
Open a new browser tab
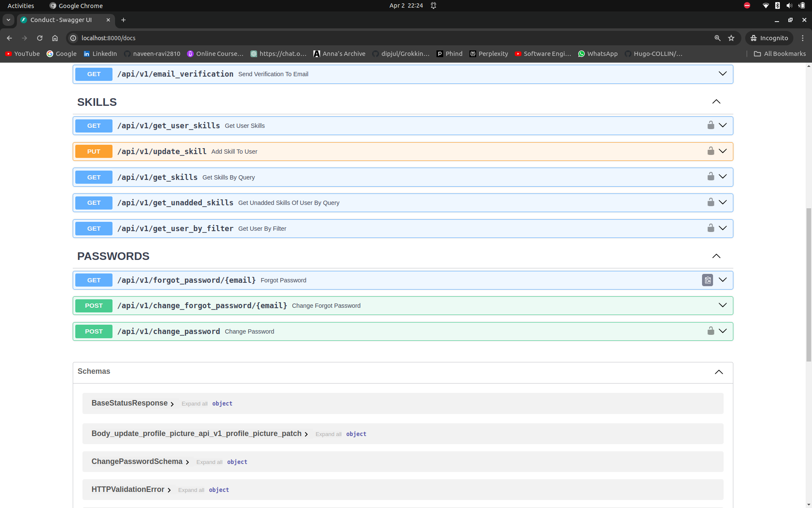point(123,20)
